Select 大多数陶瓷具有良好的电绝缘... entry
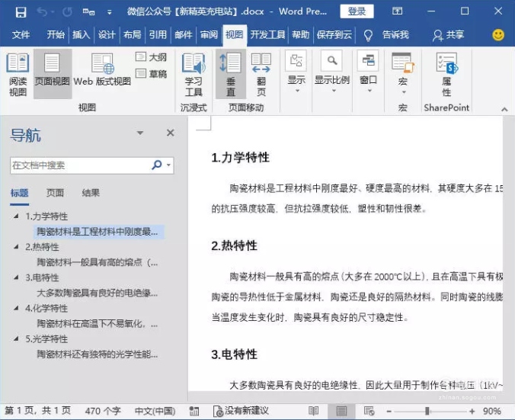 [98, 293]
